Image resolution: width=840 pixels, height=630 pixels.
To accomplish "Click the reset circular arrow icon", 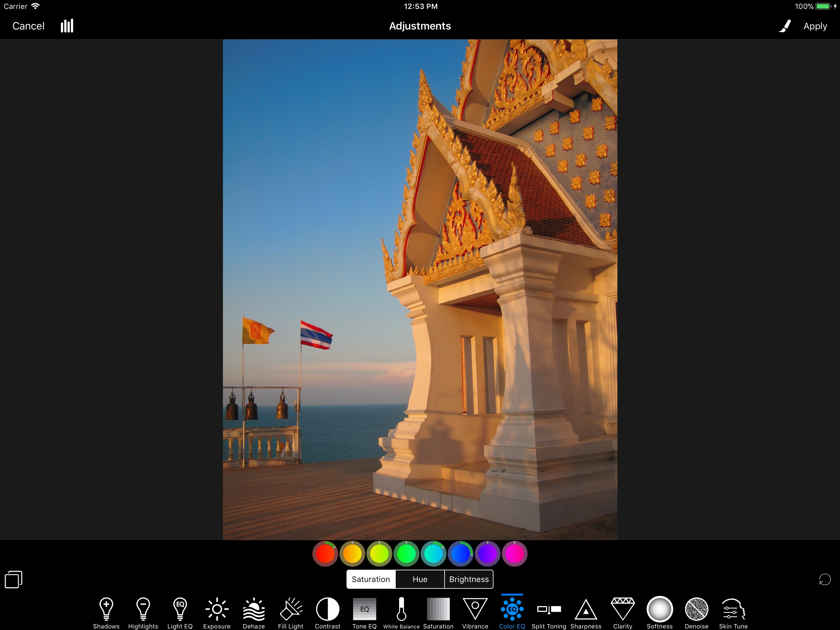I will (824, 580).
